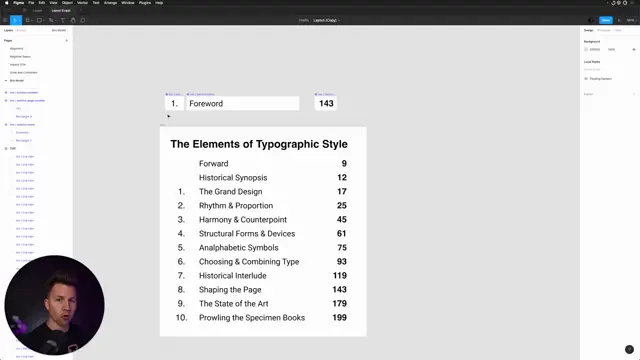Switch to the Assets tab
The height and width of the screenshot is (360, 640).
pos(21,30)
